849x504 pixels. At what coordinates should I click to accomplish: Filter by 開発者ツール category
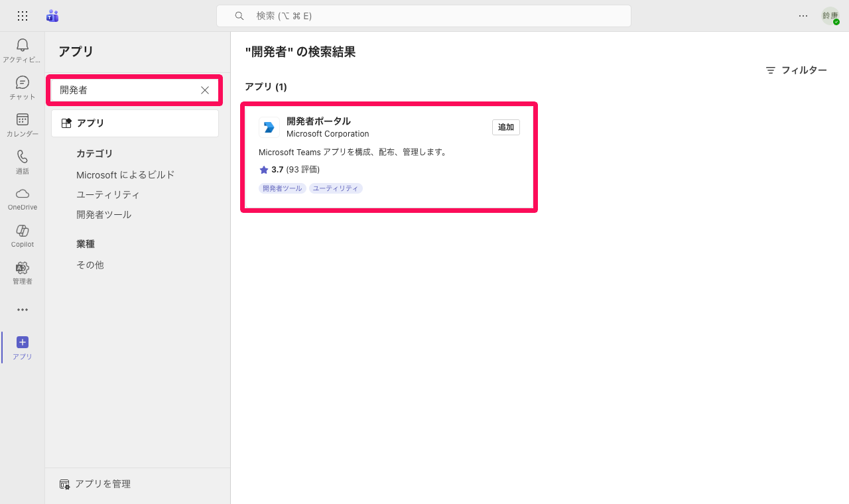(103, 215)
